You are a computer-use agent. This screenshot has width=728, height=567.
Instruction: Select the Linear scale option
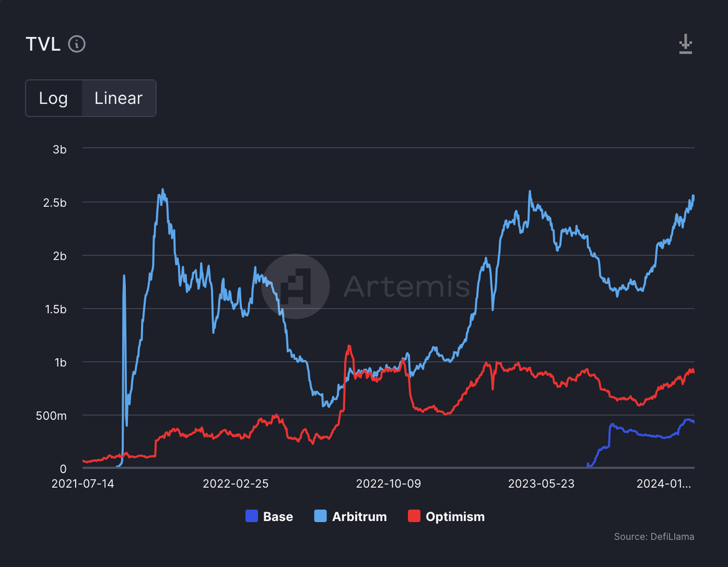pos(118,98)
